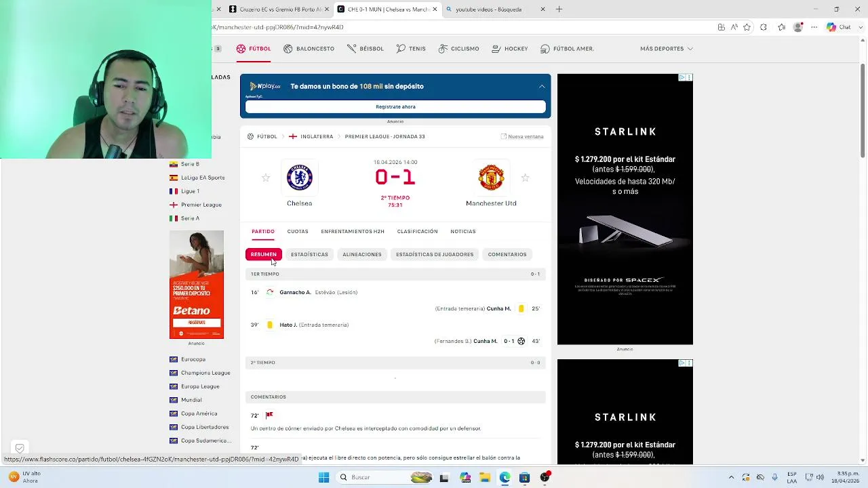Screen dimensions: 868x488
Task: Open Windows Start menu
Action: 323,478
